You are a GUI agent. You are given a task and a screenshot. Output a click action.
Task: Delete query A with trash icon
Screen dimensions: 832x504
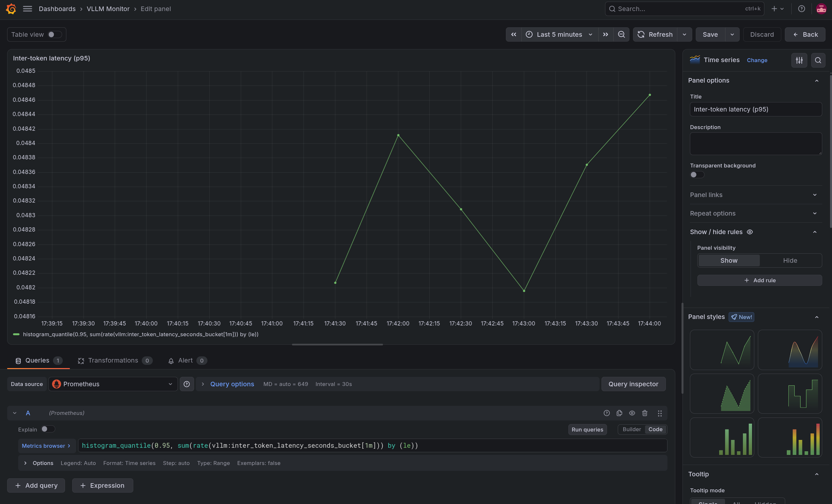(x=645, y=413)
